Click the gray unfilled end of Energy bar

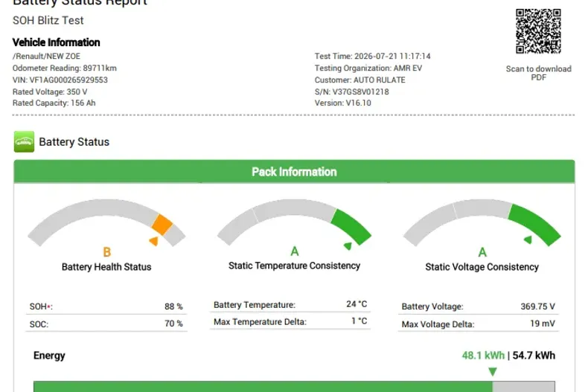(523, 386)
